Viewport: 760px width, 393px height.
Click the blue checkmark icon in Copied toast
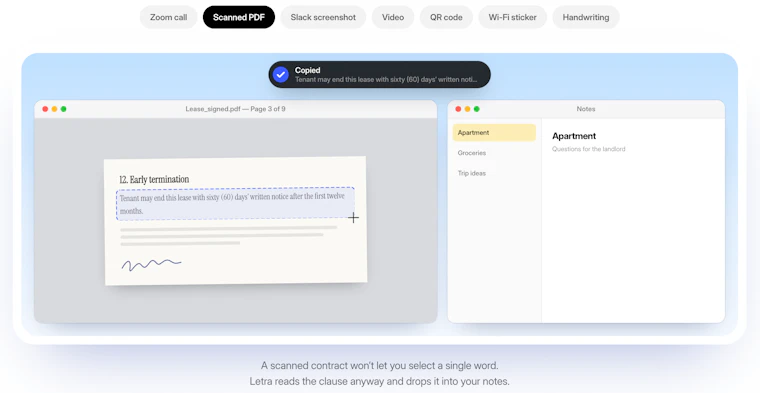281,75
